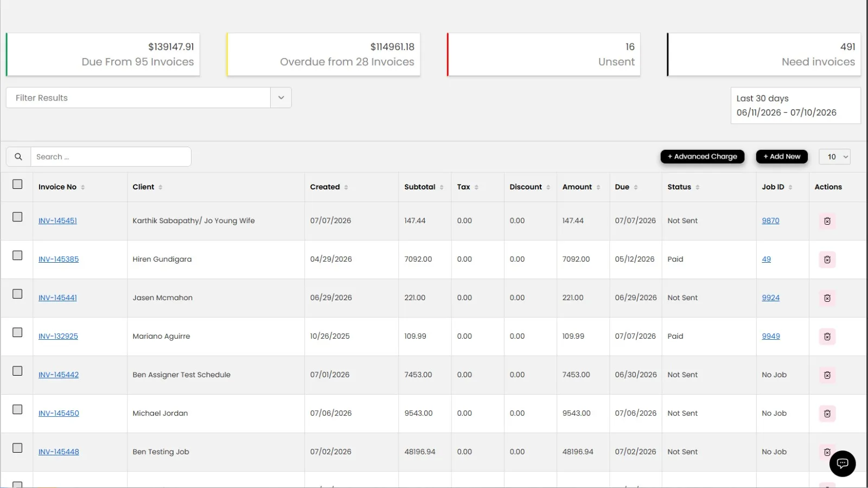Sort by Discount column arrows
Viewport: 868px width, 488px height.
[548, 187]
